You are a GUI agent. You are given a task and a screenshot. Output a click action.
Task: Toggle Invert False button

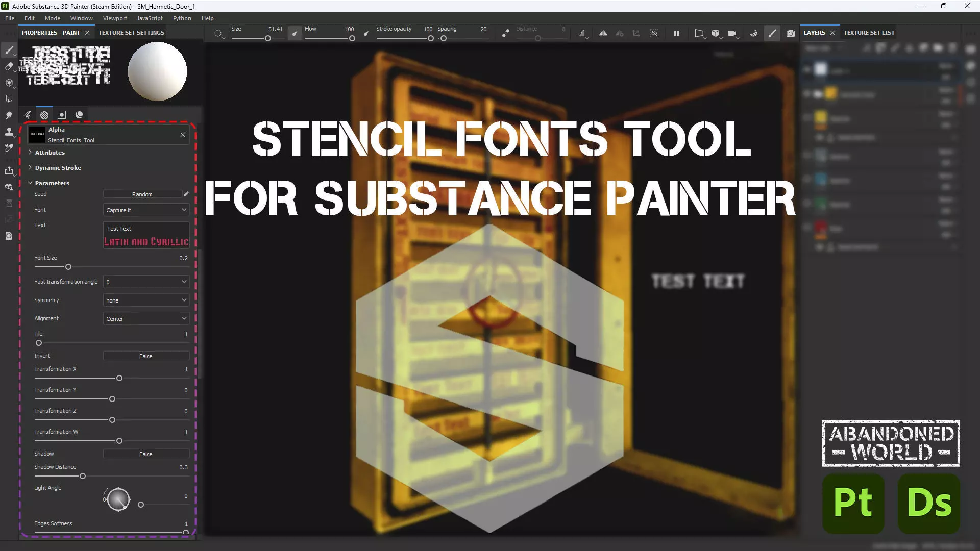(x=146, y=356)
